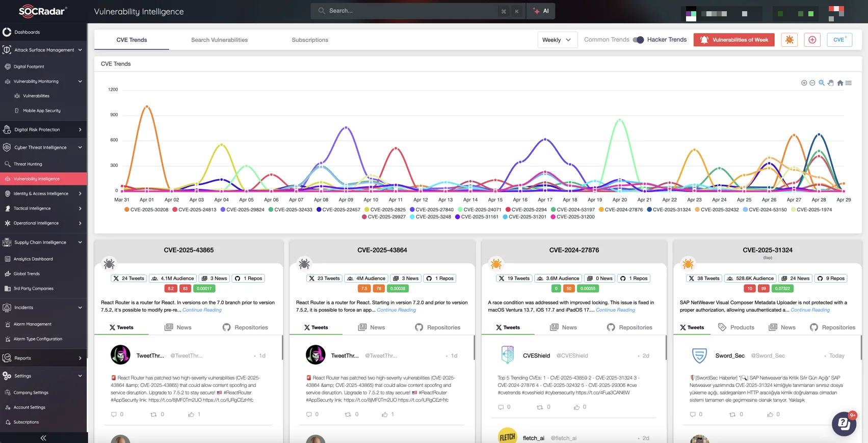Click Vulnerabilities of Week button
Screen dimensions: 868x443
(734, 40)
